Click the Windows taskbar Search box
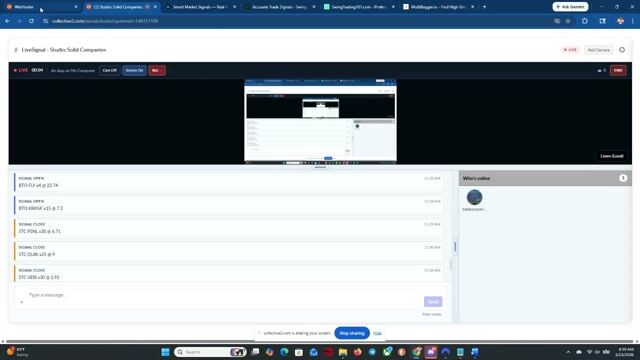The height and width of the screenshot is (360, 640). click(210, 352)
